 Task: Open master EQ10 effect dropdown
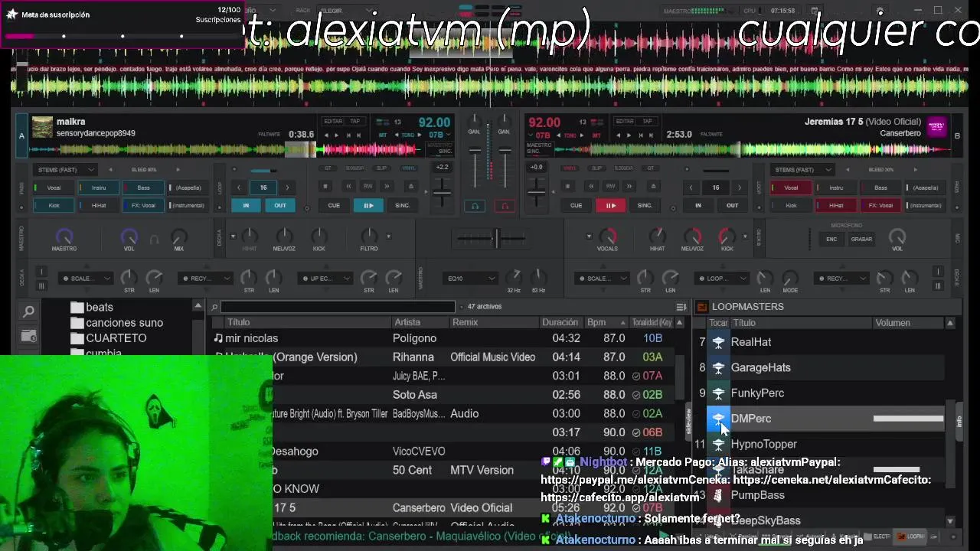pos(470,279)
